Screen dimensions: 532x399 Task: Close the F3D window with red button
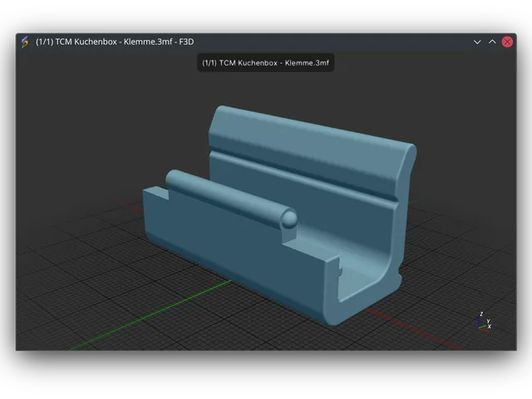507,42
